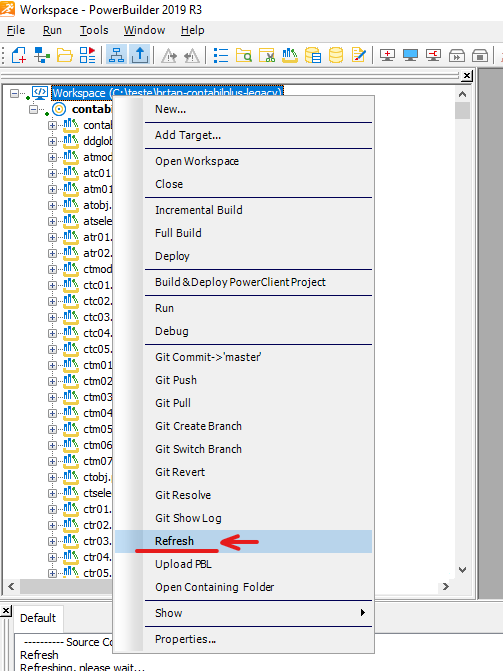Expand the atc01 library node
The image size is (503, 671).
pos(52,173)
